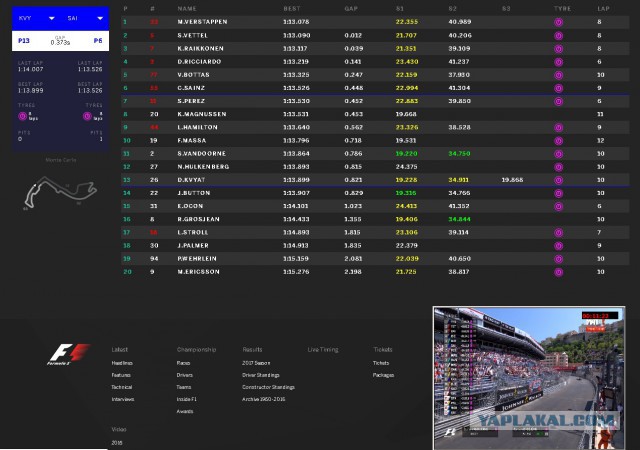640x450 pixels.
Task: Select the L.HAMILTON driver row name
Action: click(x=197, y=127)
